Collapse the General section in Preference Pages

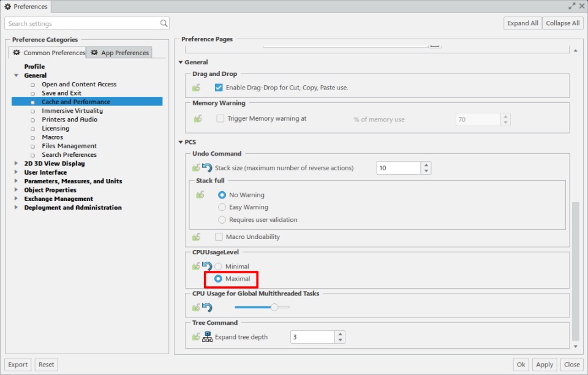coord(181,63)
